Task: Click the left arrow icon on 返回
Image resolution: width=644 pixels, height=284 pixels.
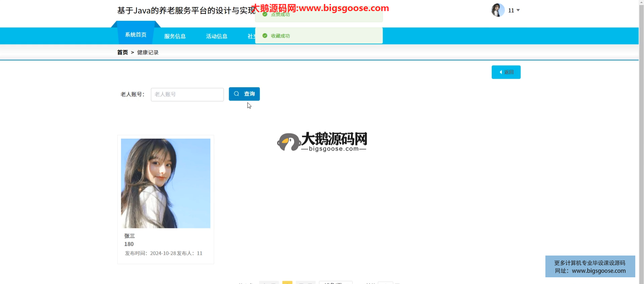Action: [500, 72]
